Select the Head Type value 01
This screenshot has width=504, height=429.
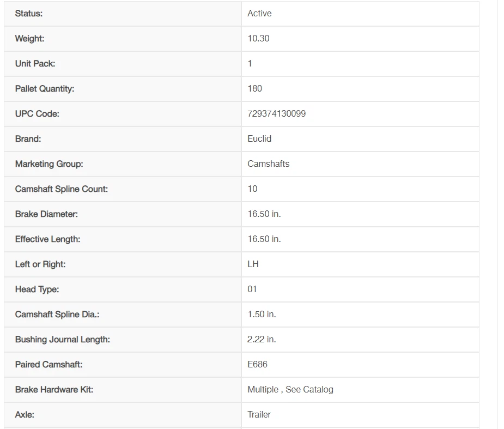click(252, 289)
